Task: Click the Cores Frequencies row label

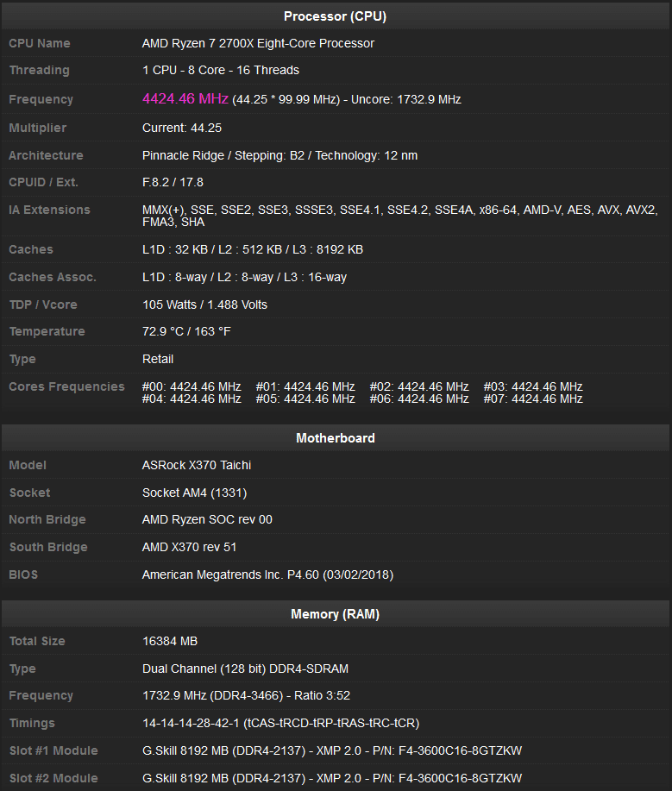Action: pyautogui.click(x=66, y=386)
